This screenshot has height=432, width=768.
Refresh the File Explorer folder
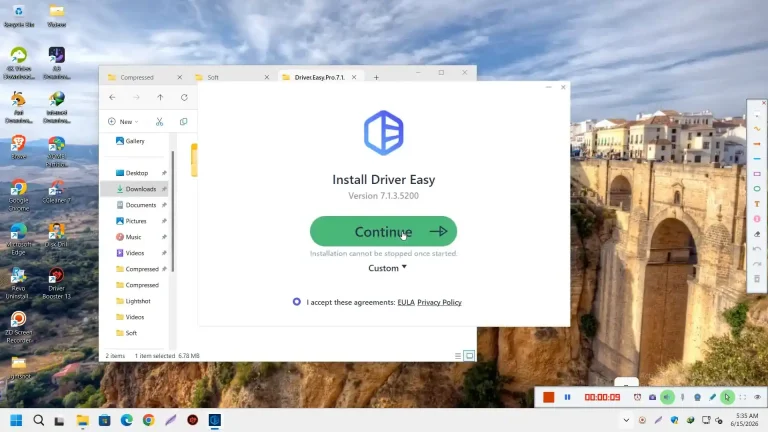point(184,97)
